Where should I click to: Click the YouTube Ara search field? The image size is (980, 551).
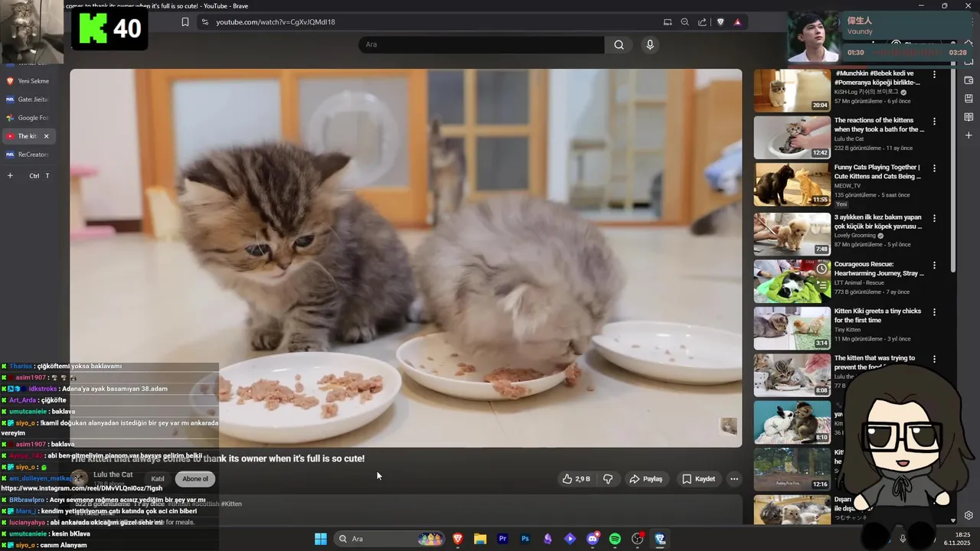482,44
